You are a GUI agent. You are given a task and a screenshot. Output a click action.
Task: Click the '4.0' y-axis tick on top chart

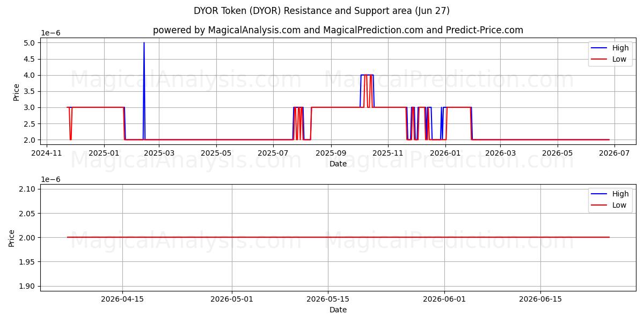[31, 75]
